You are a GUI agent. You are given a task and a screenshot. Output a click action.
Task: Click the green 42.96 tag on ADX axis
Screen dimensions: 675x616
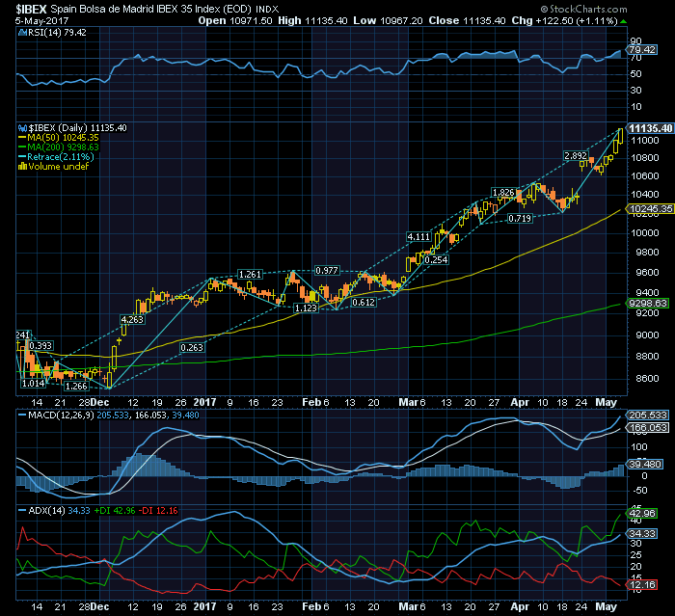click(x=642, y=513)
